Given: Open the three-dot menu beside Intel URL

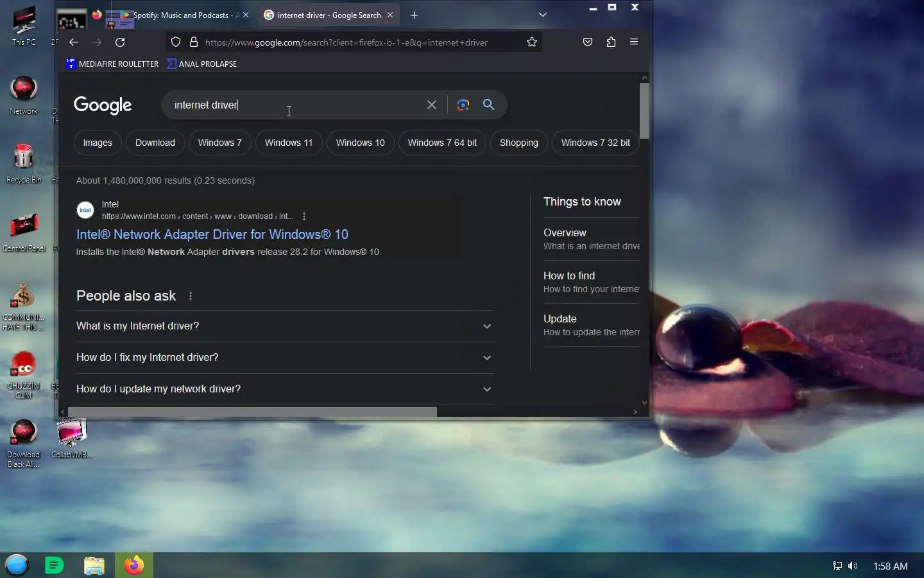Looking at the screenshot, I should [x=304, y=216].
